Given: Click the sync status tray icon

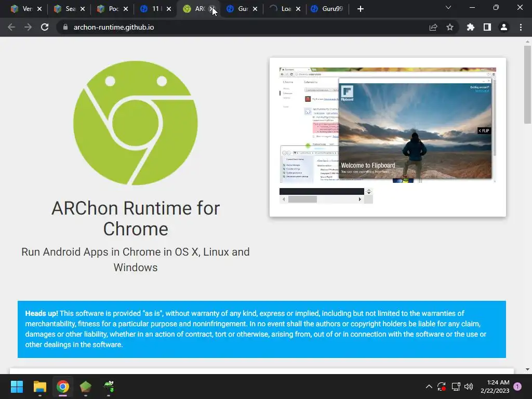Looking at the screenshot, I should [442, 387].
